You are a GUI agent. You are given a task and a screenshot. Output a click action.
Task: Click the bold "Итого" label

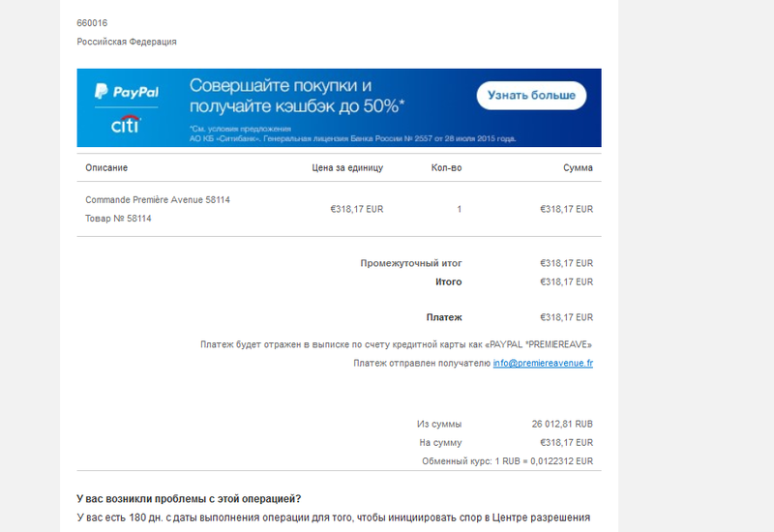pyautogui.click(x=449, y=282)
